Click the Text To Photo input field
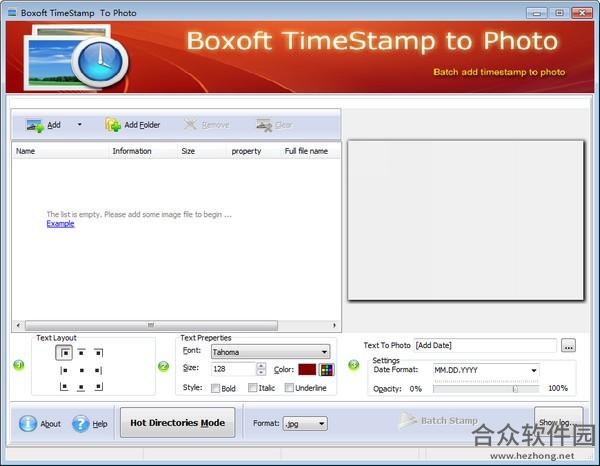The height and width of the screenshot is (466, 600). (485, 345)
